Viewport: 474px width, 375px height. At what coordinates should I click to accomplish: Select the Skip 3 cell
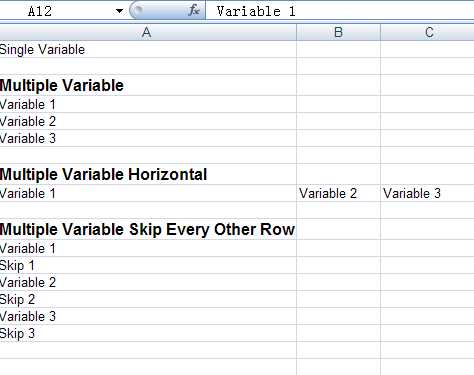[x=148, y=333]
